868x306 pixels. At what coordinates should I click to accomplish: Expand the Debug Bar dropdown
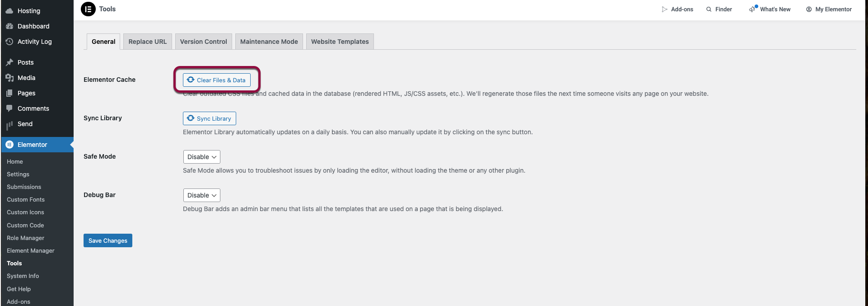202,195
